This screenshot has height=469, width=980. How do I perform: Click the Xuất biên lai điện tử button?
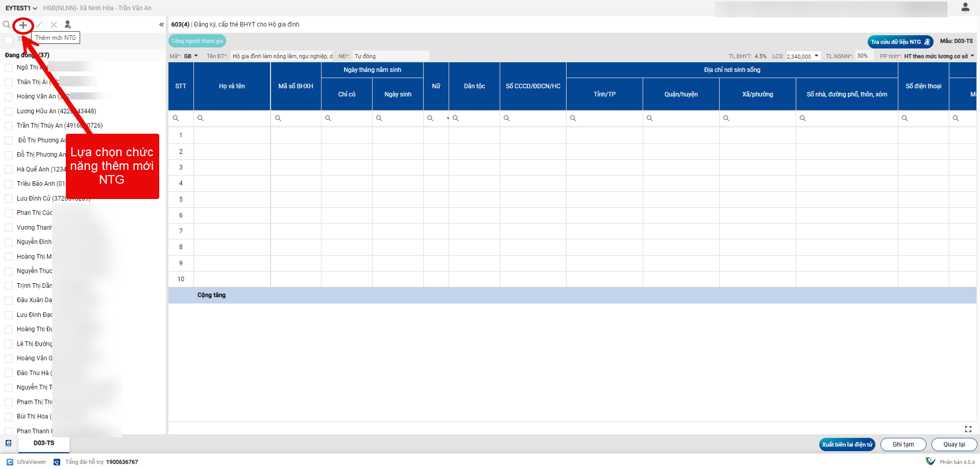[847, 445]
